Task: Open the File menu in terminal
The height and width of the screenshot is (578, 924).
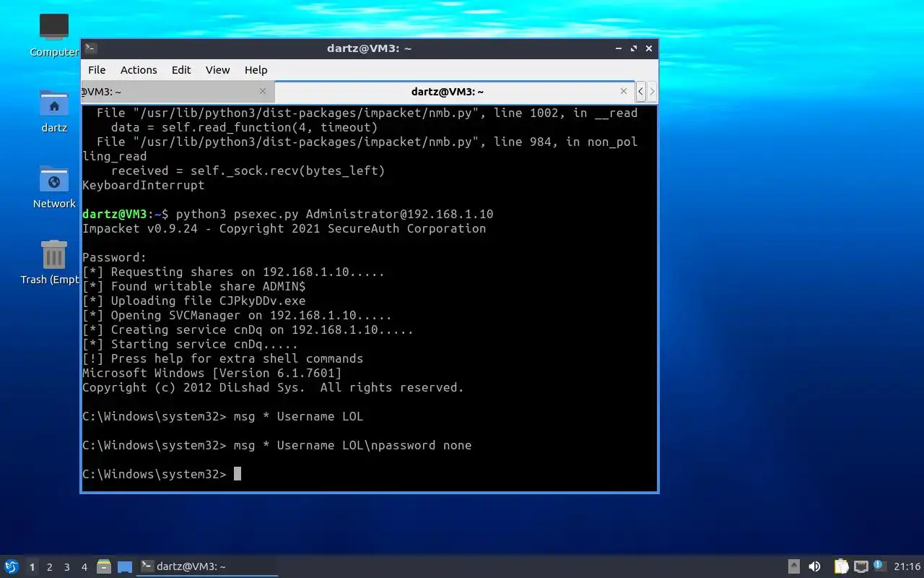Action: pos(97,70)
